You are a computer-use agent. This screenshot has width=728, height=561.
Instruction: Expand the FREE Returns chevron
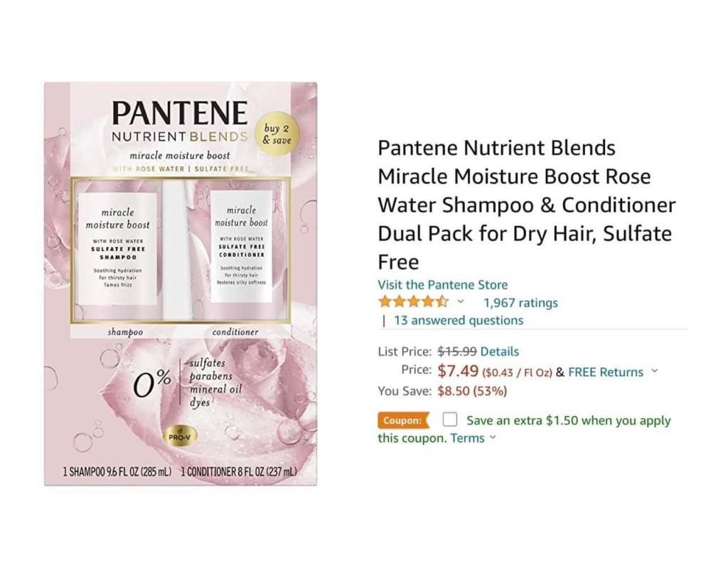pyautogui.click(x=655, y=371)
